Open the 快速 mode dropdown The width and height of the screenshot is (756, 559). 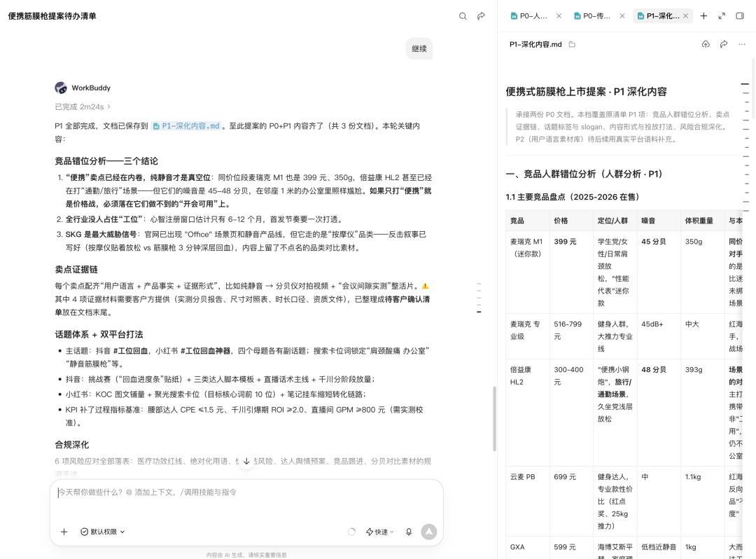point(380,532)
